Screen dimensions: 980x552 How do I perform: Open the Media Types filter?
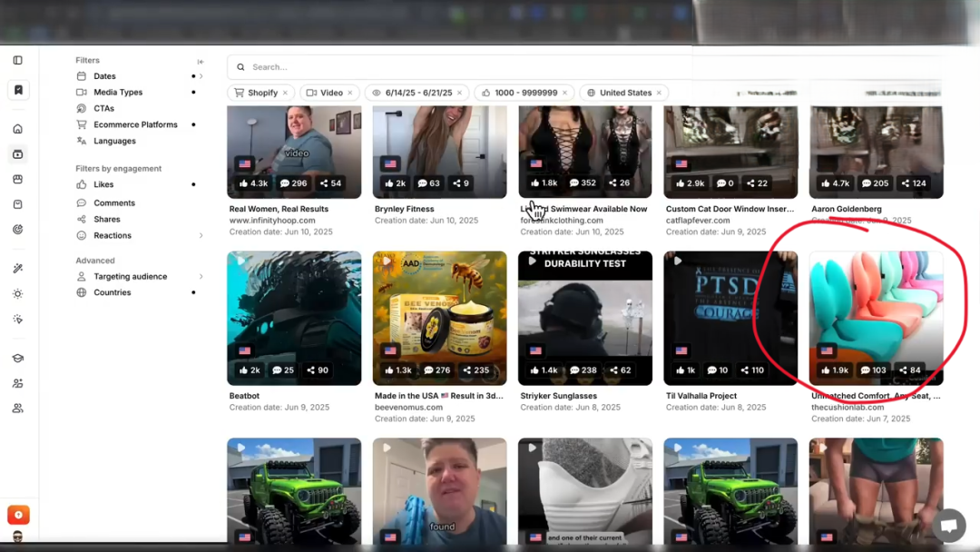118,92
